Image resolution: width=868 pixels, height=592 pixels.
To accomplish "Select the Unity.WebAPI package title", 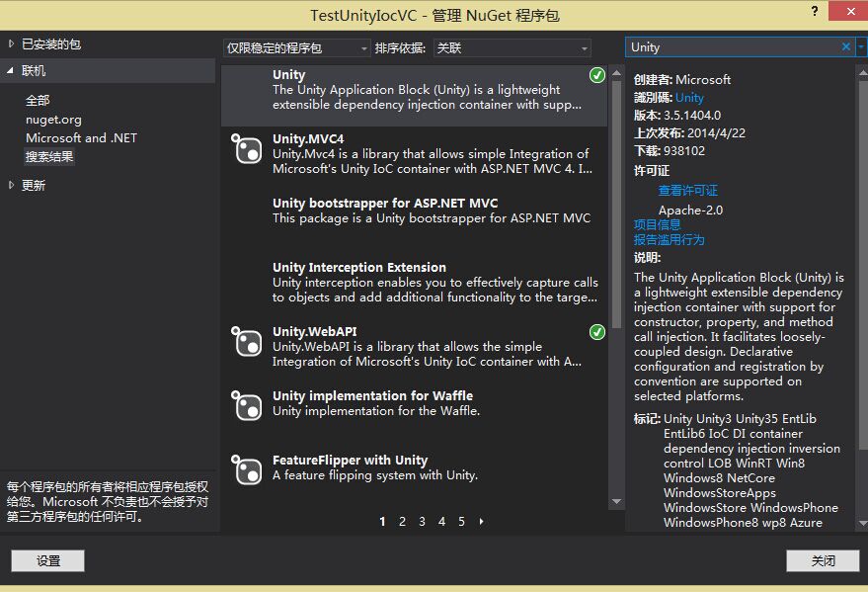I will [314, 331].
